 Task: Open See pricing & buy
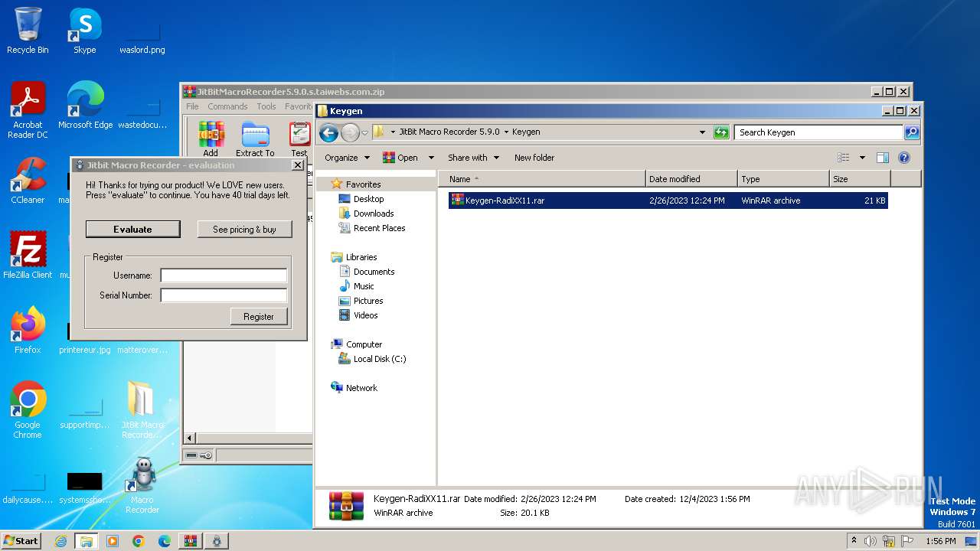click(x=244, y=229)
